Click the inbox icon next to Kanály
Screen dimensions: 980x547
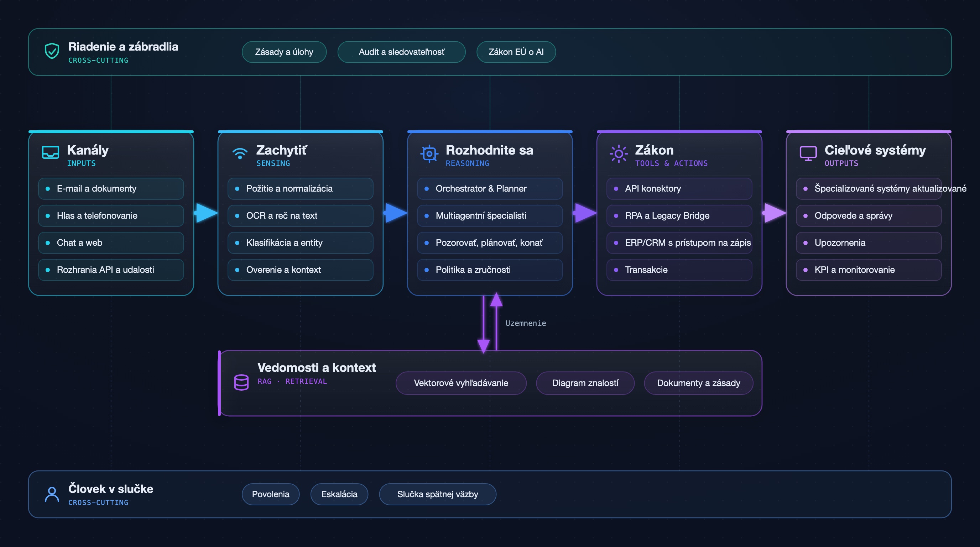tap(50, 152)
